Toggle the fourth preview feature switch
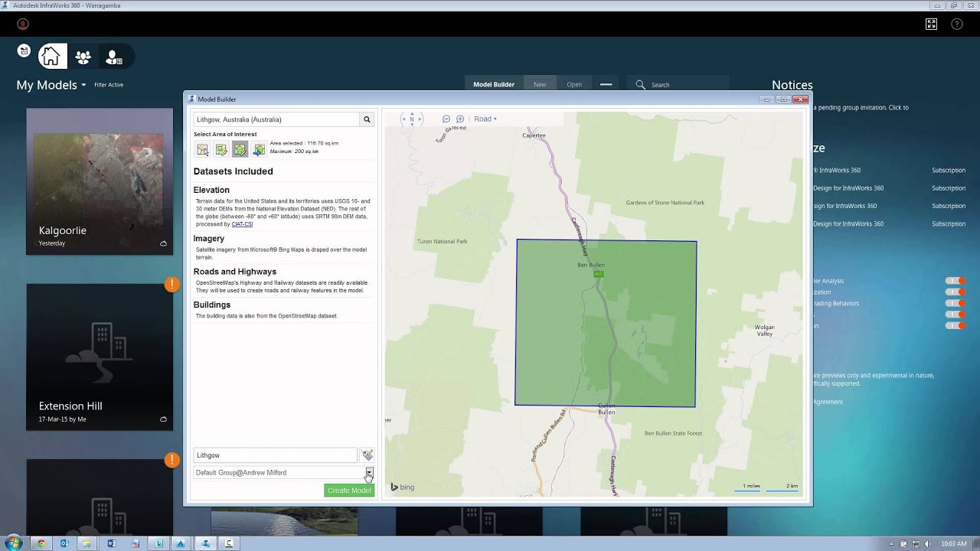The height and width of the screenshot is (551, 980). pyautogui.click(x=955, y=315)
